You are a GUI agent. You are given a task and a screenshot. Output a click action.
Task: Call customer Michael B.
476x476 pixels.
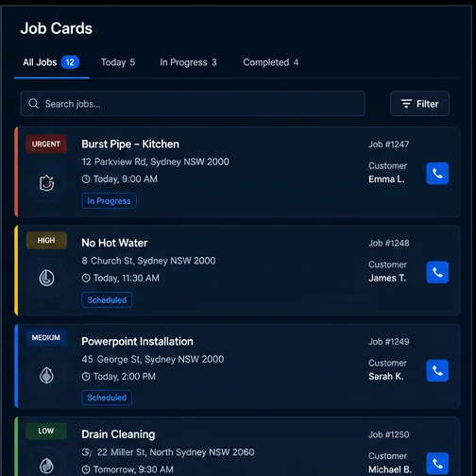coord(437,464)
